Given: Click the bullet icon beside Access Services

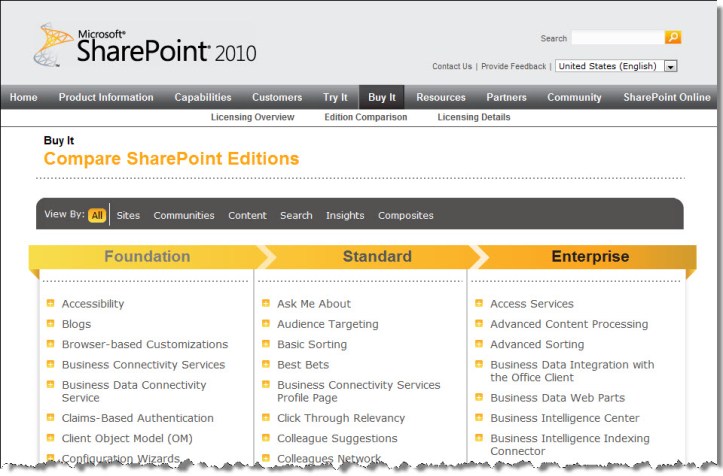Looking at the screenshot, I should [x=479, y=303].
